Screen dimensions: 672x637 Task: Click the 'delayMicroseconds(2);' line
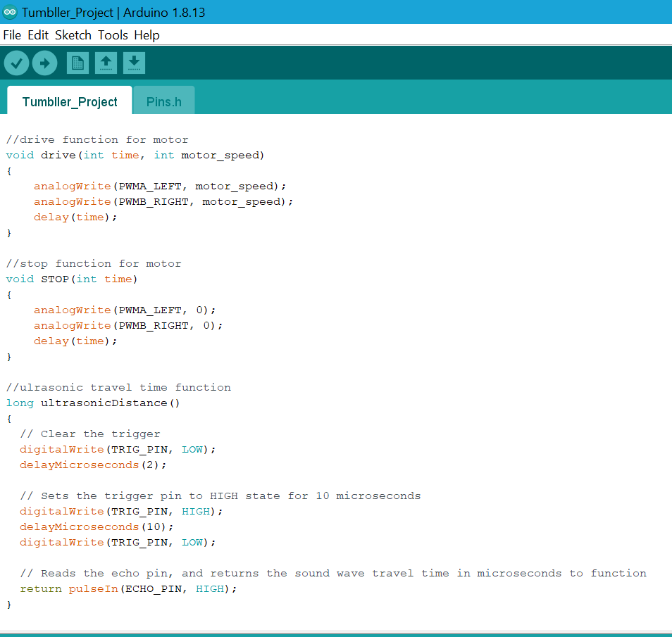coord(93,465)
